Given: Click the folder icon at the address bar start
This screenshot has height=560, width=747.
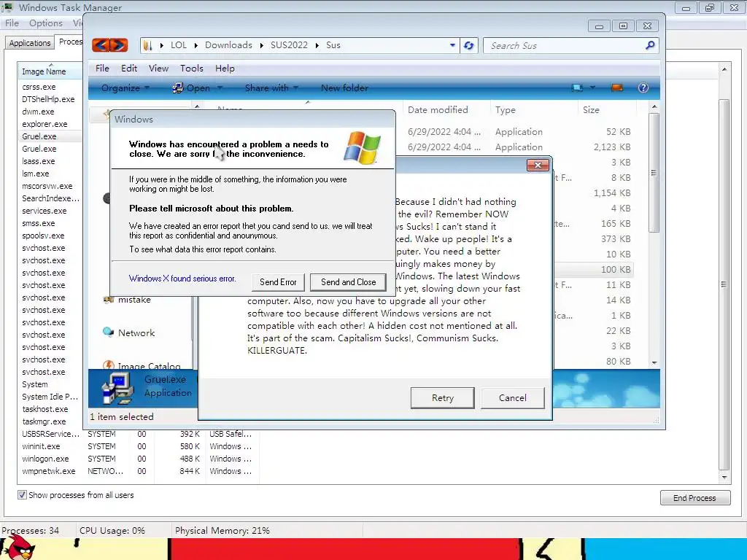Looking at the screenshot, I should [147, 45].
